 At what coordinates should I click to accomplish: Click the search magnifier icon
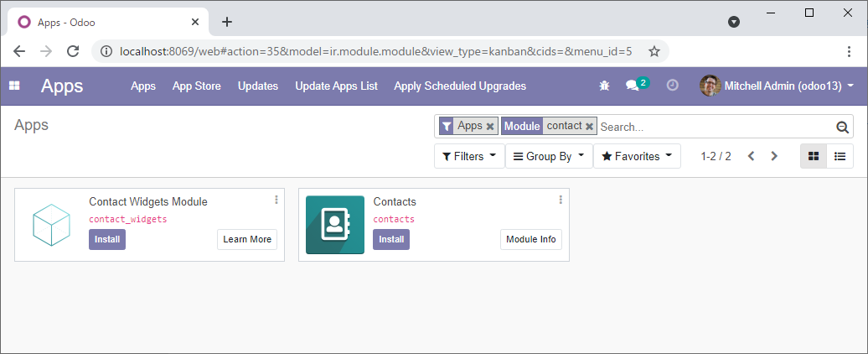tap(843, 127)
